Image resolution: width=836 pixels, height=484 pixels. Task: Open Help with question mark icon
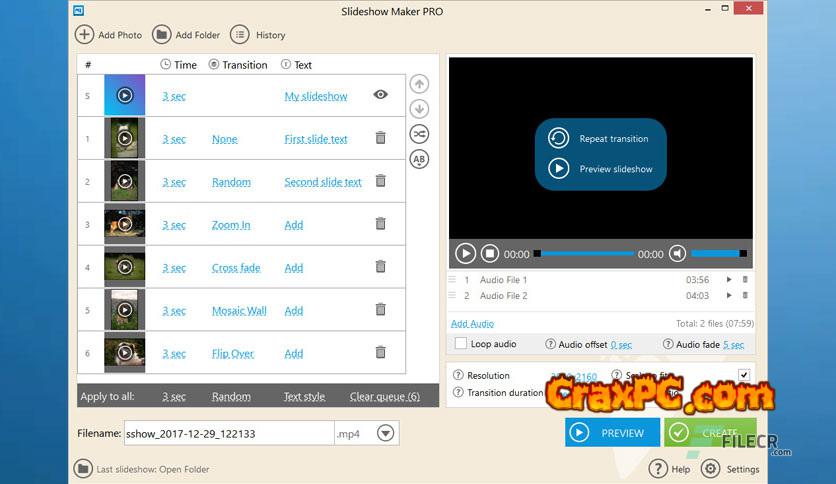(658, 469)
